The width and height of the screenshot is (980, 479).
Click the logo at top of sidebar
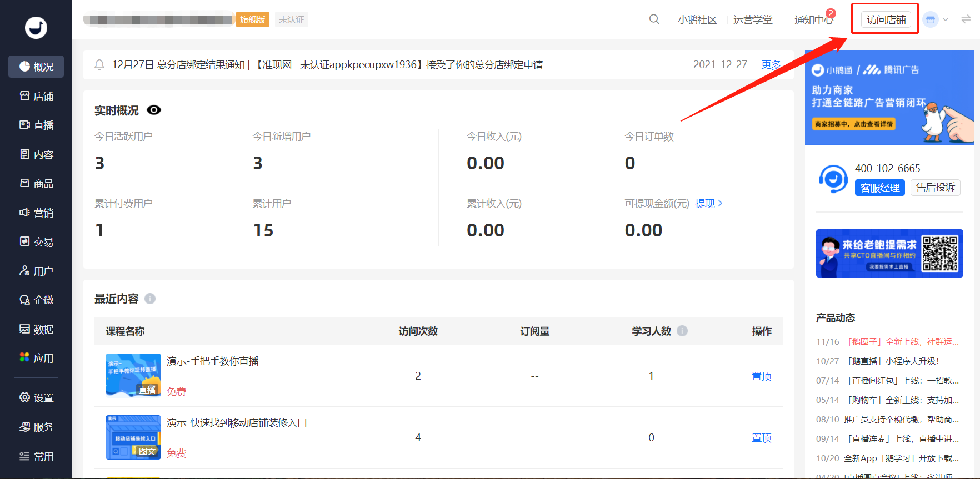36,27
